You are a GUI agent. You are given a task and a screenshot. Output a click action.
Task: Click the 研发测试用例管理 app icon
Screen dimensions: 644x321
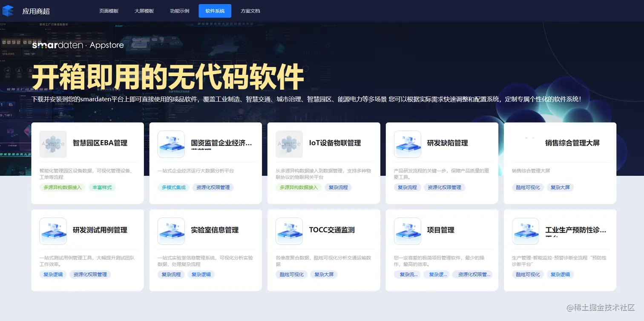(x=53, y=231)
